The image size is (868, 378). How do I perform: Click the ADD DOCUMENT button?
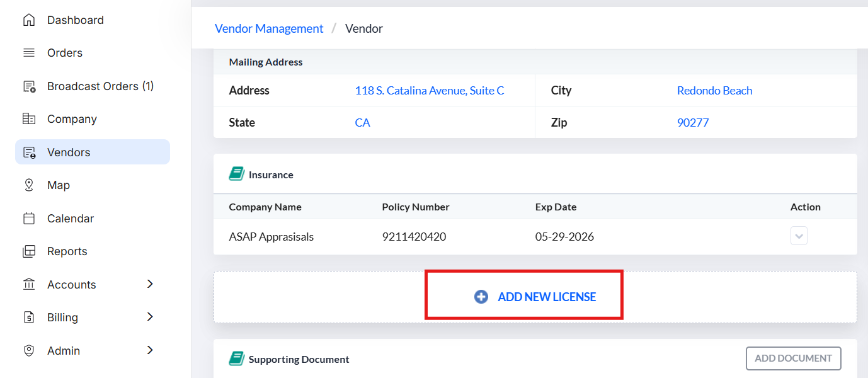(793, 358)
